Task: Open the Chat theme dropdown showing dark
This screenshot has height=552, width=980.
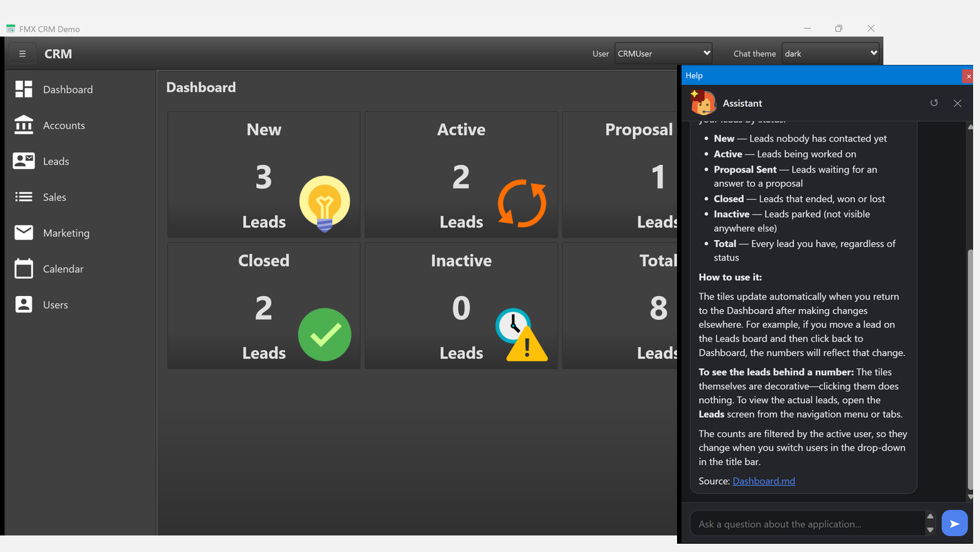Action: (x=830, y=53)
